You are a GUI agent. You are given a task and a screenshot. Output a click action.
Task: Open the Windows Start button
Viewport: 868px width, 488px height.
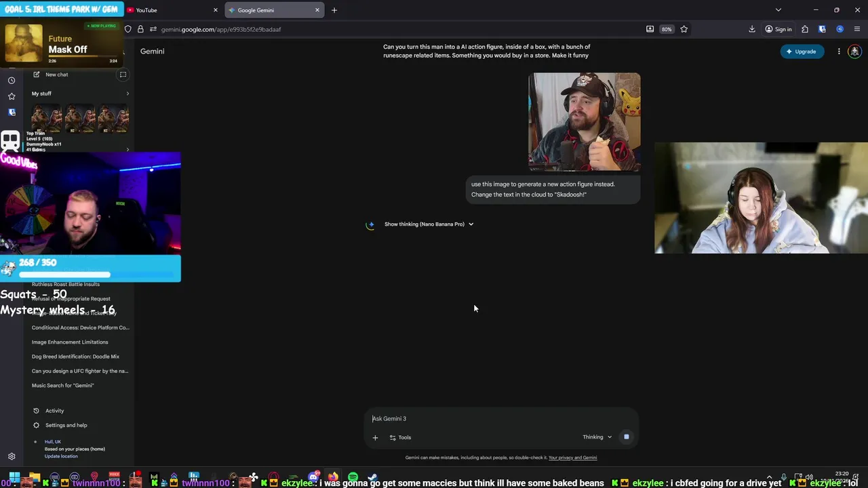14,477
